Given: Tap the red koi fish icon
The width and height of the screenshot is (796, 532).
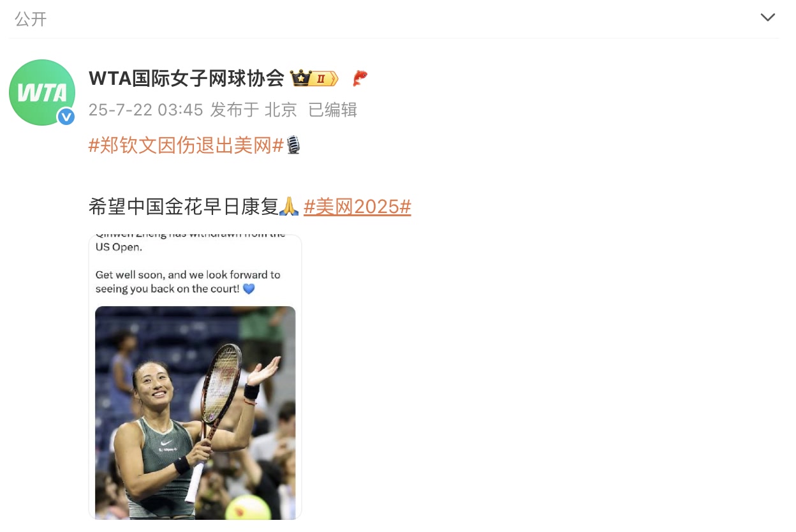Looking at the screenshot, I should tap(360, 78).
